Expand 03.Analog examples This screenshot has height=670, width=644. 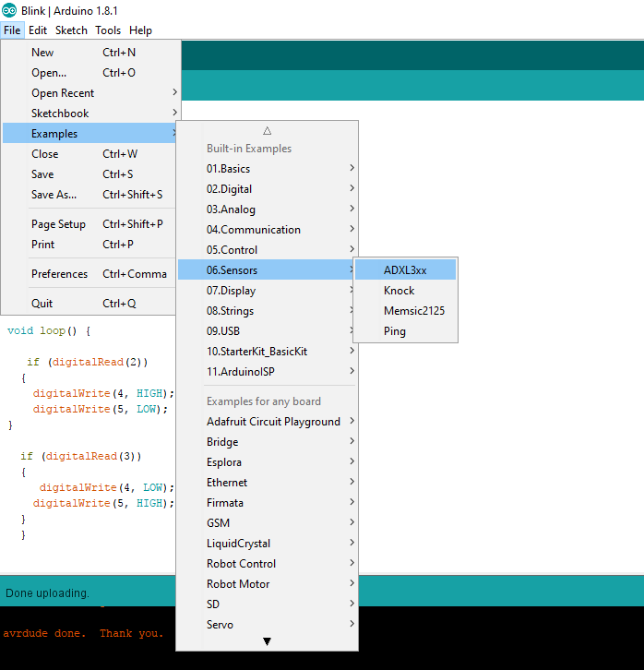coord(268,209)
